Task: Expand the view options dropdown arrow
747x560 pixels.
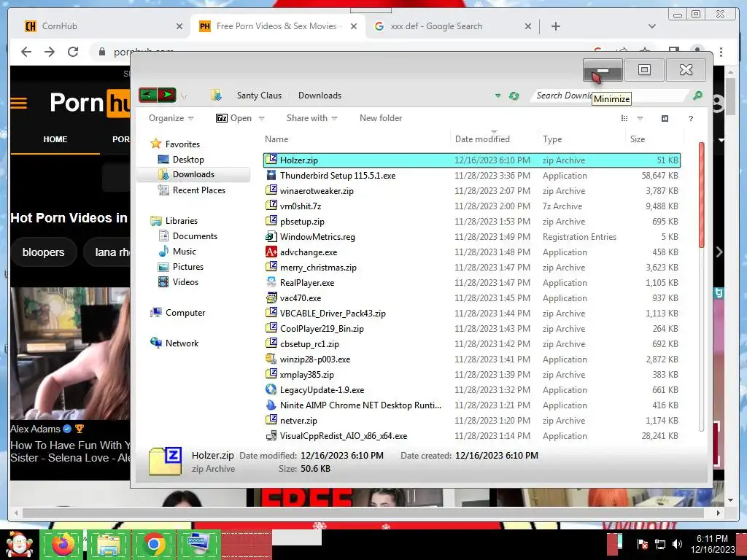Action: click(x=640, y=119)
